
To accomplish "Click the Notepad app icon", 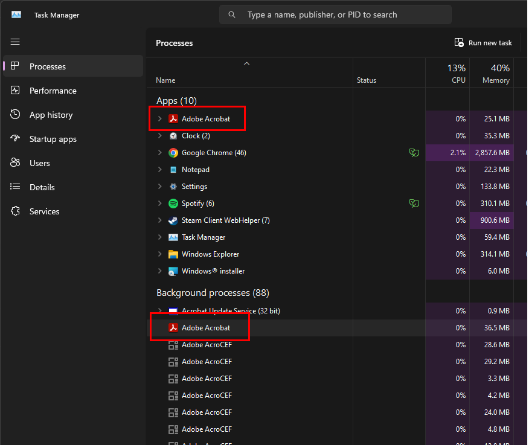I will click(173, 170).
